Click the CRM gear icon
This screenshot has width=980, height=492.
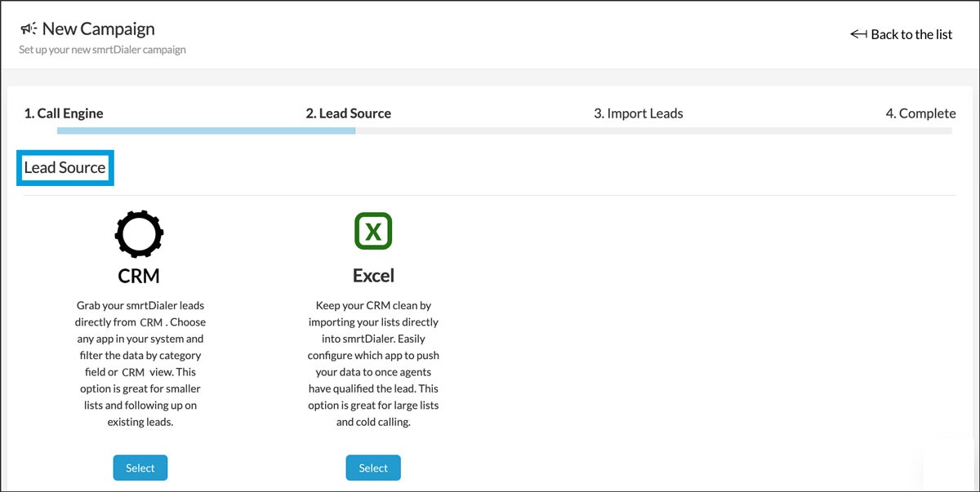(139, 233)
